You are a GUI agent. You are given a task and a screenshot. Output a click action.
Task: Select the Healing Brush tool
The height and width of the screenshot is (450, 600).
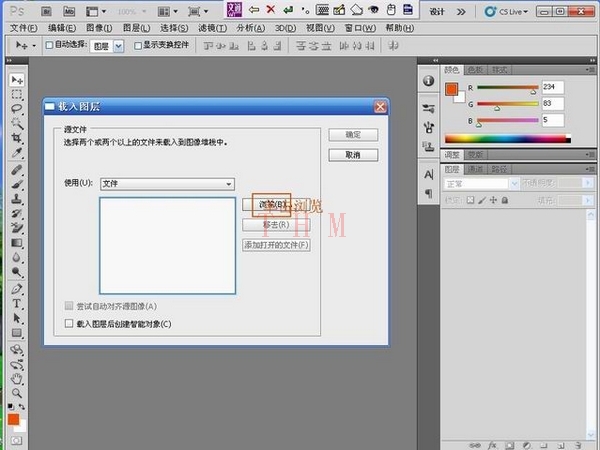pyautogui.click(x=16, y=170)
